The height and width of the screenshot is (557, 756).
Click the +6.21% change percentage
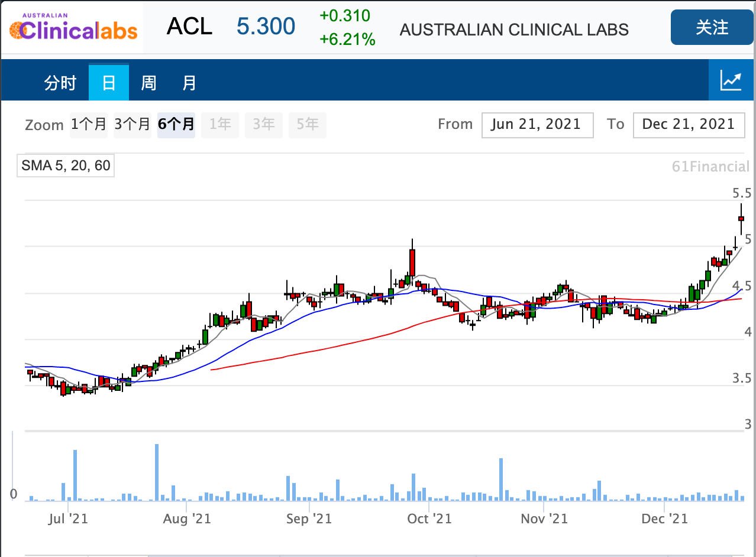[347, 40]
